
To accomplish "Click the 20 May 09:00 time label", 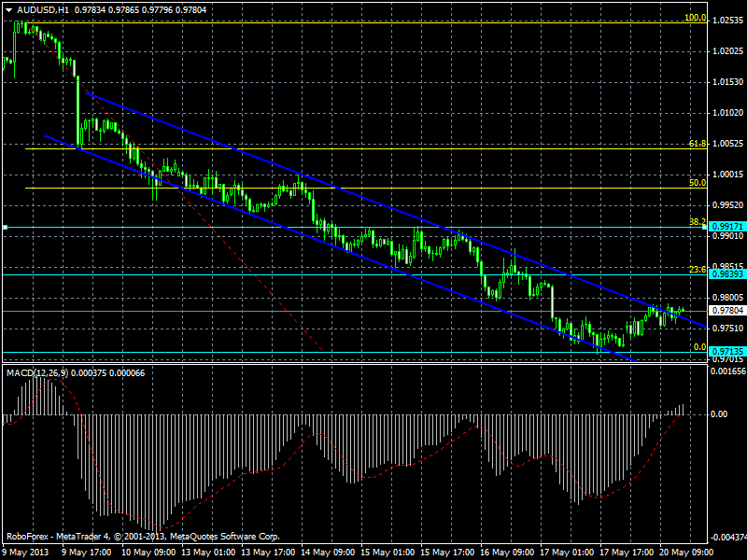I will (x=686, y=553).
